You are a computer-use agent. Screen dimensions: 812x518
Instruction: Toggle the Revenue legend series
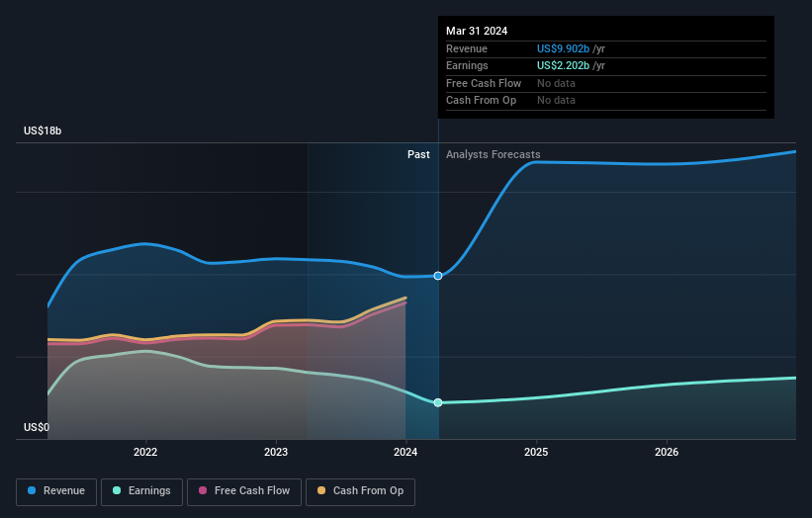(x=56, y=491)
